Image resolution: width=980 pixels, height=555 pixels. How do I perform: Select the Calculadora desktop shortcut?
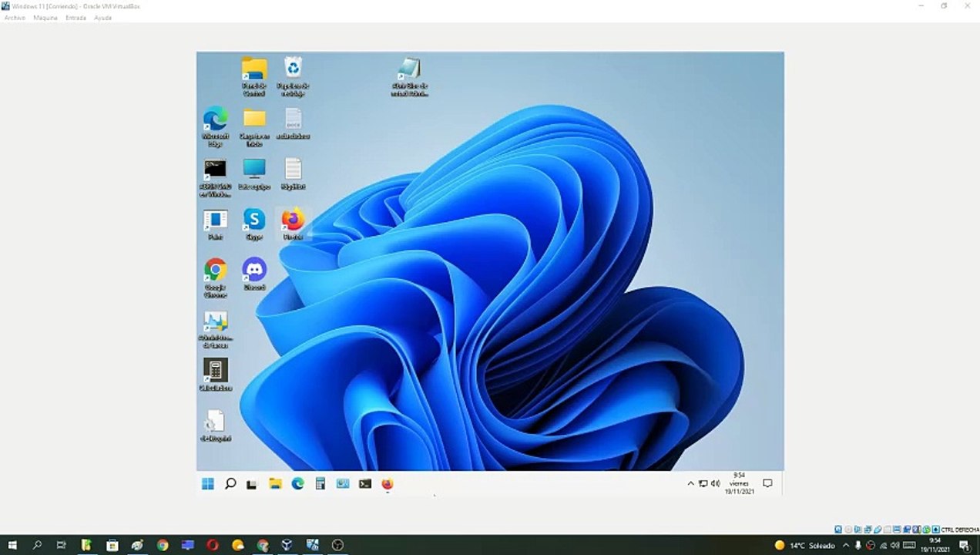(215, 375)
